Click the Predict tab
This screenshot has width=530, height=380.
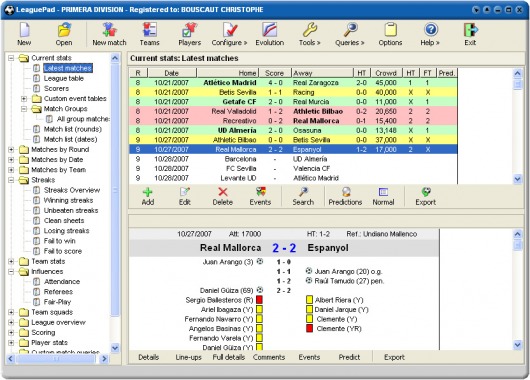(x=349, y=357)
